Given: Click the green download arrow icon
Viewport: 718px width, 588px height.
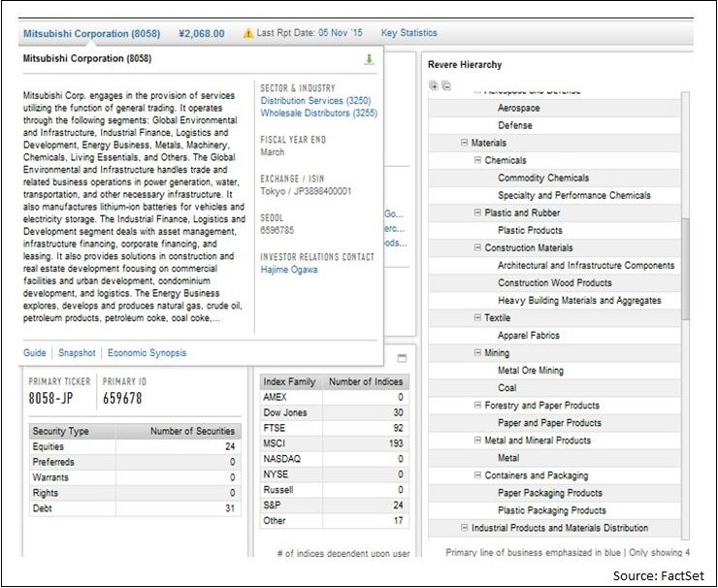Looking at the screenshot, I should [369, 59].
